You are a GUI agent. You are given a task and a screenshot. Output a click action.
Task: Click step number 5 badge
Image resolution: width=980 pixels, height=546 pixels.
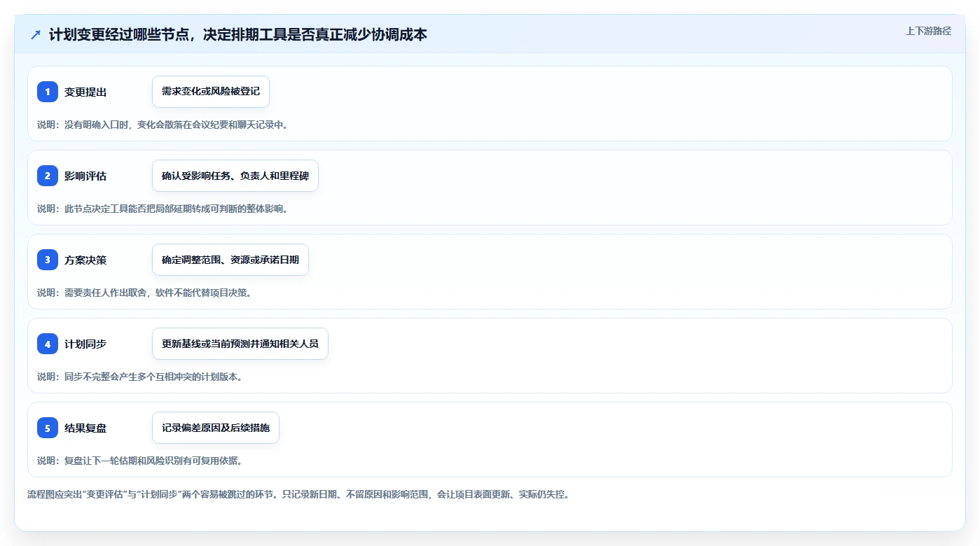coord(48,428)
